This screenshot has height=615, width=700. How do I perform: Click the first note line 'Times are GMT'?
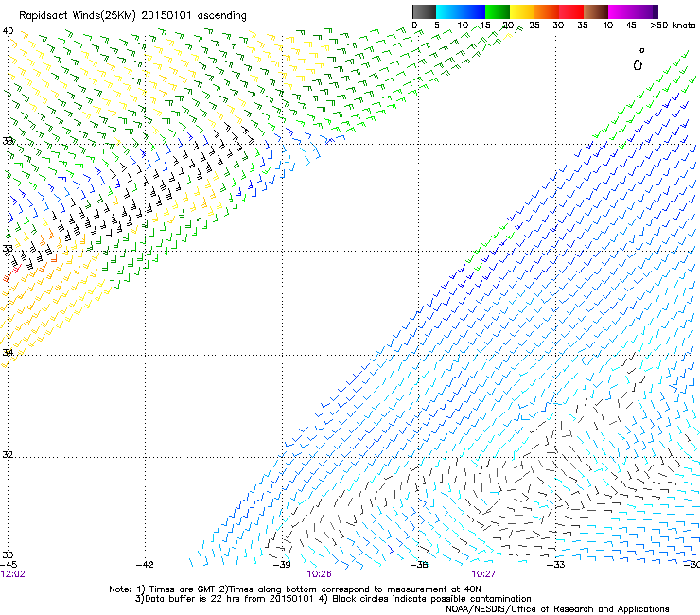pos(183,589)
